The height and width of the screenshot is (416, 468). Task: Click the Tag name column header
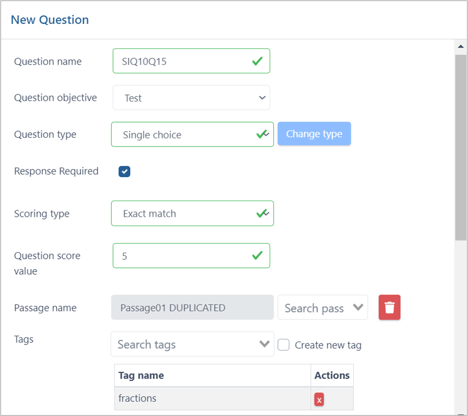[141, 375]
